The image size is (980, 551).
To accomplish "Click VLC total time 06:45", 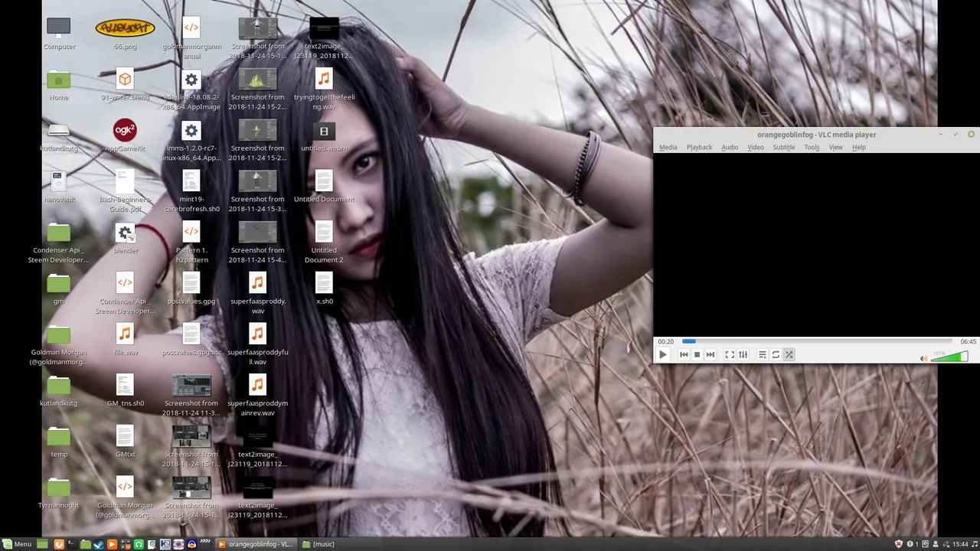I will tap(968, 341).
